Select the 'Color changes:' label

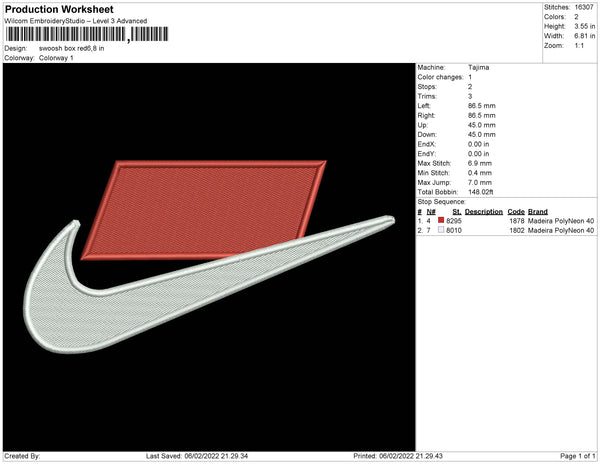tap(440, 77)
